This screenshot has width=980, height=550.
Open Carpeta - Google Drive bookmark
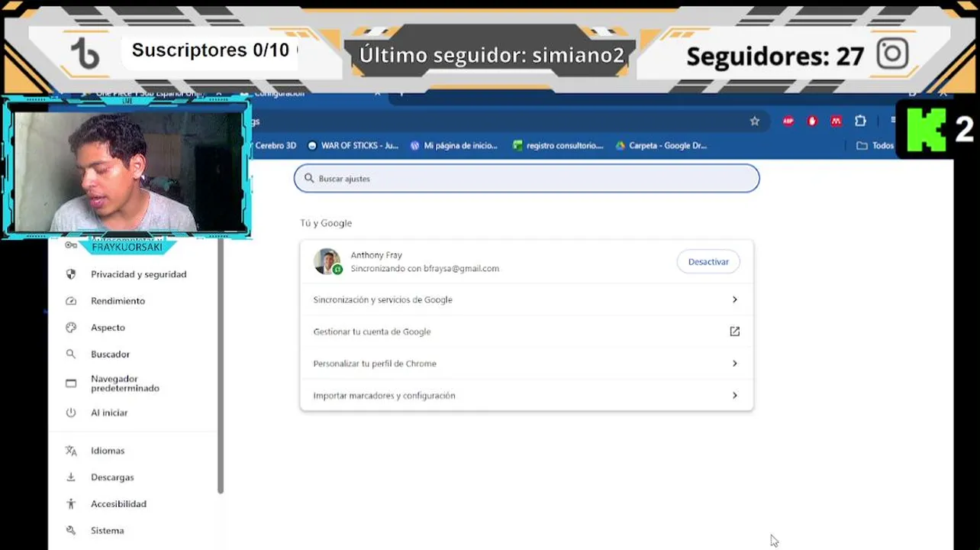661,145
